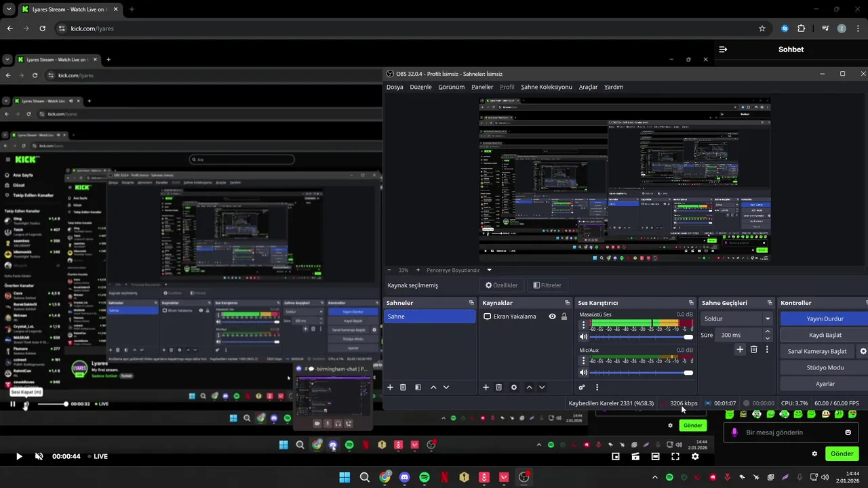Screen dimensions: 868x488
Task: Reload the page in the outermost Chrome toolbar
Action: pyautogui.click(x=42, y=28)
